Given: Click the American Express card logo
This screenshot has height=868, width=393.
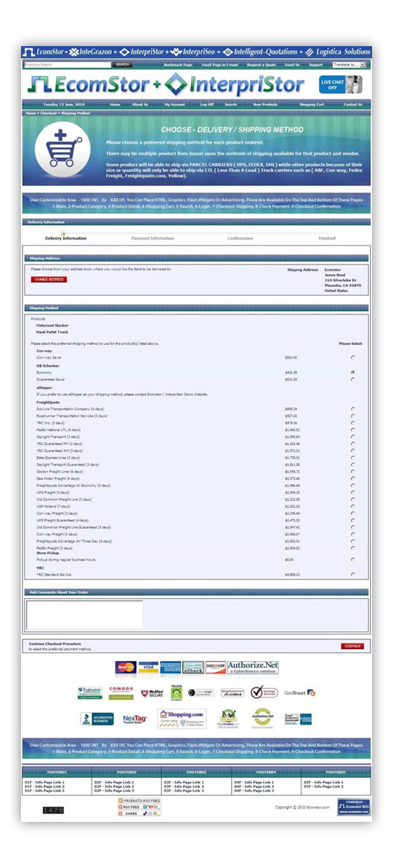Looking at the screenshot, I should tap(171, 667).
